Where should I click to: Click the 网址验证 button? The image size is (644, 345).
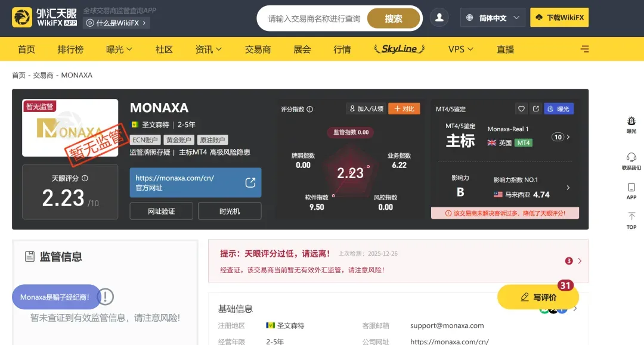162,211
